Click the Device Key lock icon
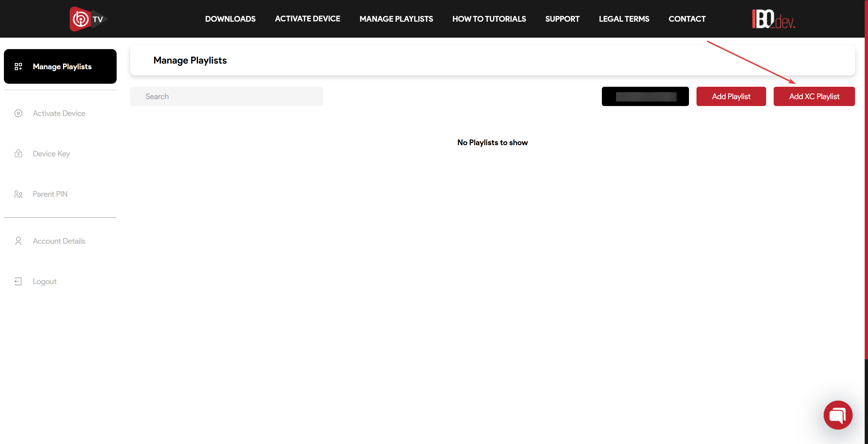This screenshot has width=868, height=444. 18,154
